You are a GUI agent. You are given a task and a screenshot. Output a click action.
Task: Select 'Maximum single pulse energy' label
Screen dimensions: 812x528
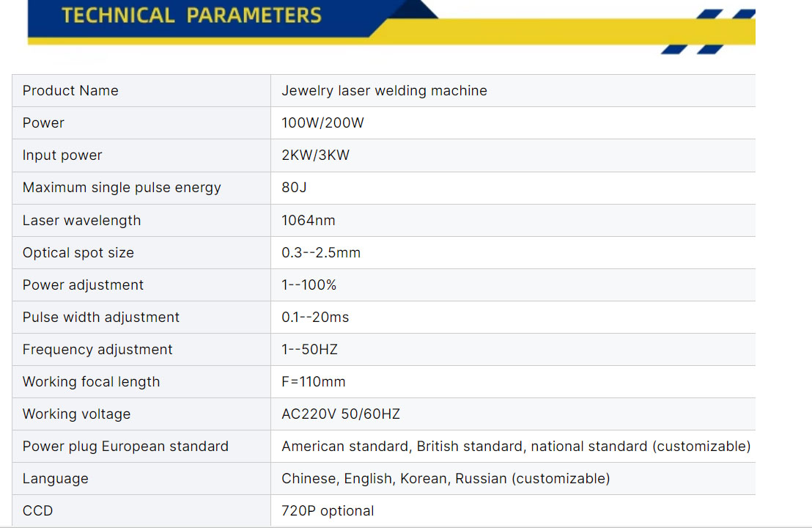tap(122, 188)
